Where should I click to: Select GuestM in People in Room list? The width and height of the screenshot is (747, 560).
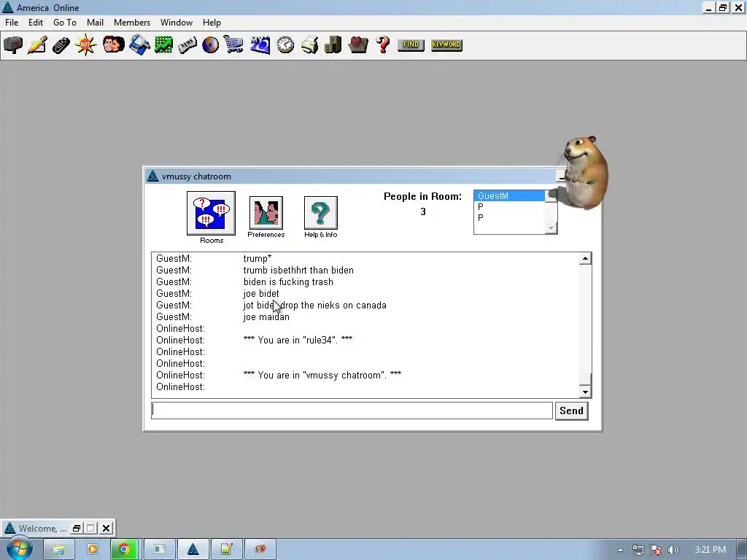click(x=508, y=195)
